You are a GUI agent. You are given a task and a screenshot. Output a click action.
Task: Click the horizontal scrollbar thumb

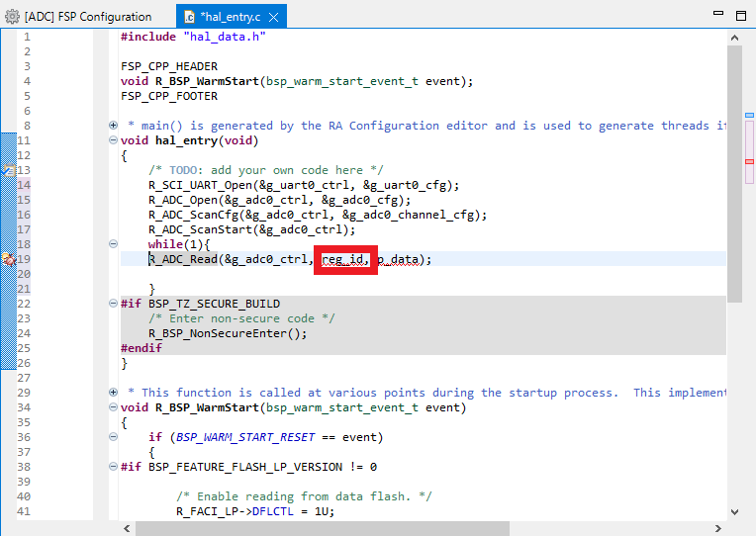pos(322,528)
